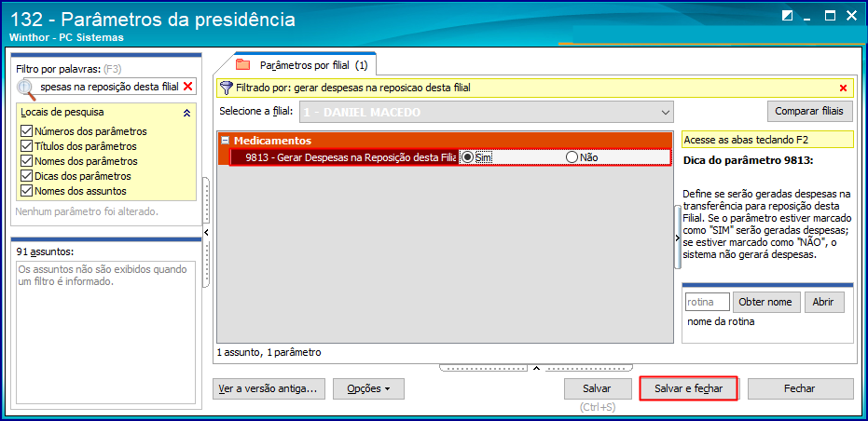Click the folder icon on Parâmetros por filial tab
Viewport: 868px width, 421px height.
[242, 64]
